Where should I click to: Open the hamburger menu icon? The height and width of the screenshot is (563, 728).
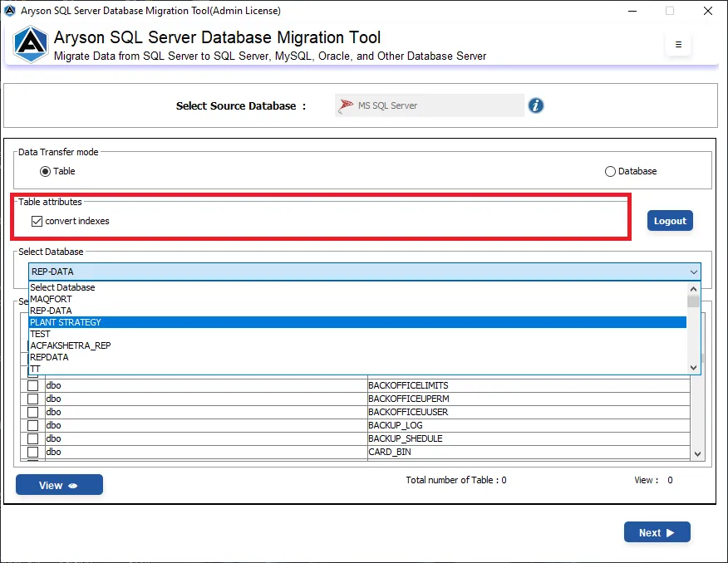coord(678,45)
